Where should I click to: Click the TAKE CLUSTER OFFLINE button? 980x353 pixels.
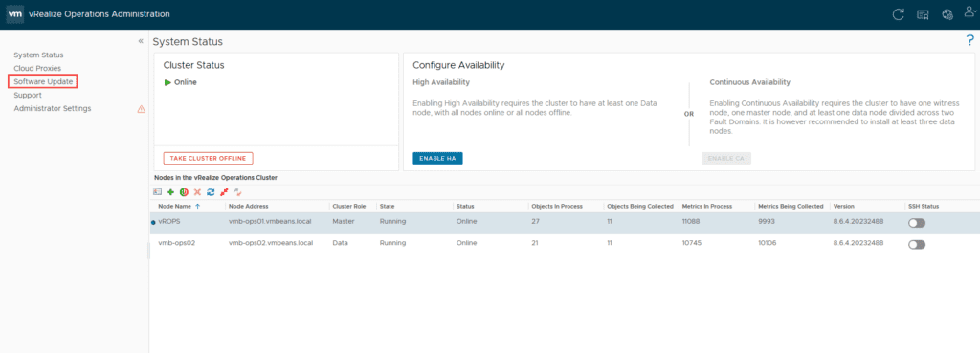pyautogui.click(x=208, y=158)
